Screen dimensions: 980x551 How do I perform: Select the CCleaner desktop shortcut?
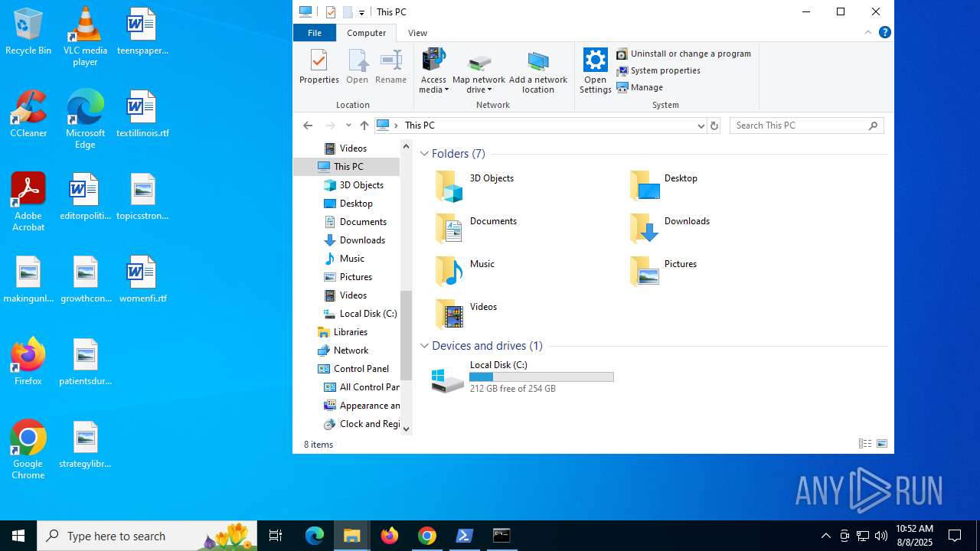click(x=28, y=114)
